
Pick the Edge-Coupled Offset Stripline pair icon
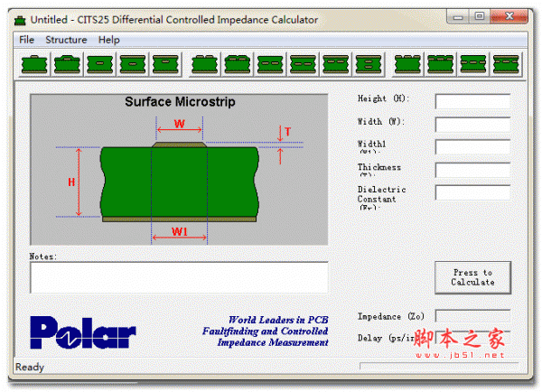pos(336,64)
